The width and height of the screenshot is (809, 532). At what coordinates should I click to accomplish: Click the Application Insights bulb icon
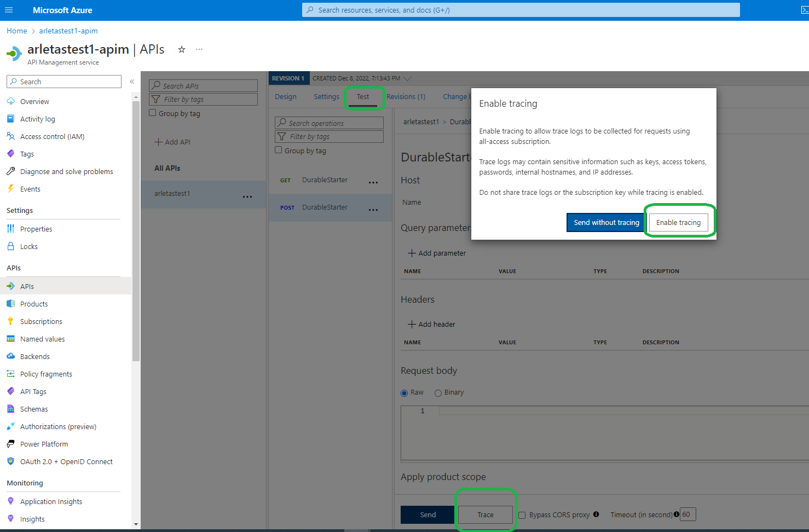pyautogui.click(x=10, y=501)
